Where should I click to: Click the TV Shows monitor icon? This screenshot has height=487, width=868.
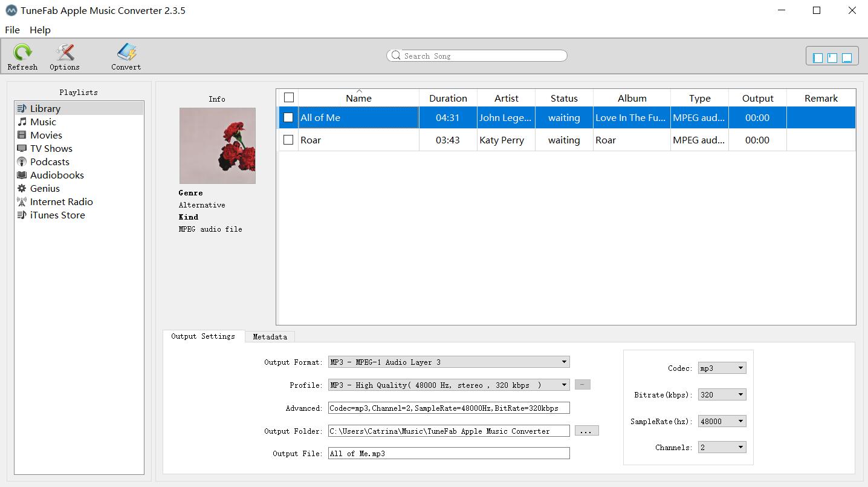[22, 148]
